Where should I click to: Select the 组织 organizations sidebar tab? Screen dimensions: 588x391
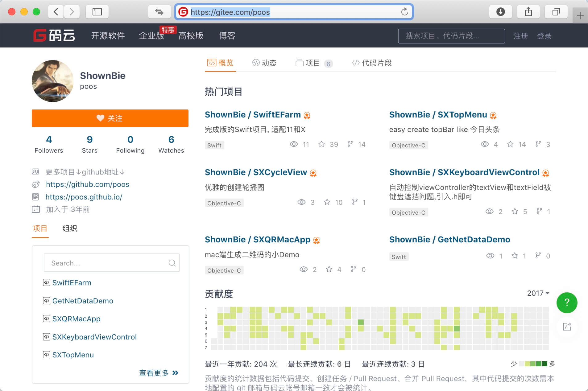(x=70, y=228)
